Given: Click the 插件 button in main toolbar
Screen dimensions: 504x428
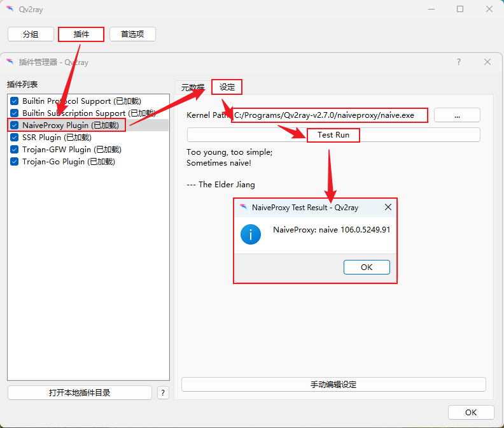Looking at the screenshot, I should 81,34.
